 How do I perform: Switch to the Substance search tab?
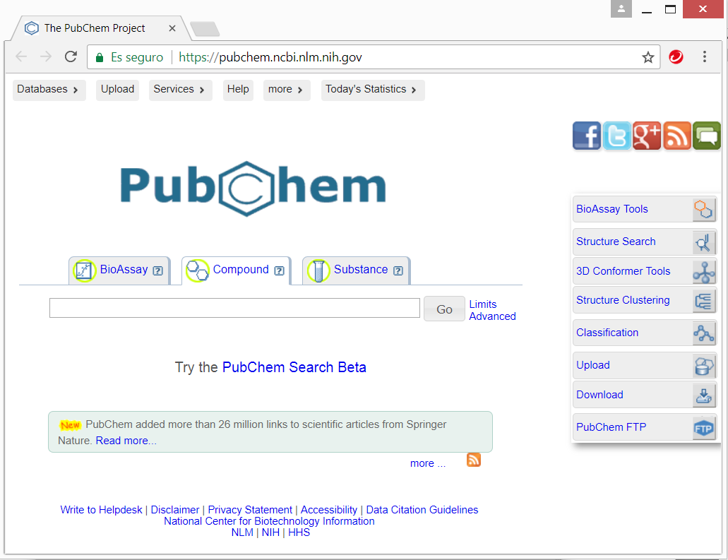(356, 270)
